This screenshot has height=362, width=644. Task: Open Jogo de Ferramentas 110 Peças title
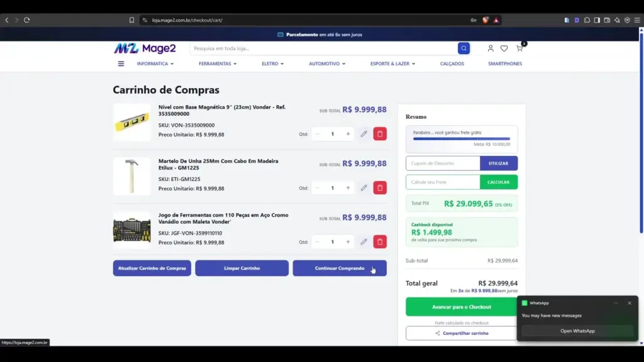click(x=223, y=218)
